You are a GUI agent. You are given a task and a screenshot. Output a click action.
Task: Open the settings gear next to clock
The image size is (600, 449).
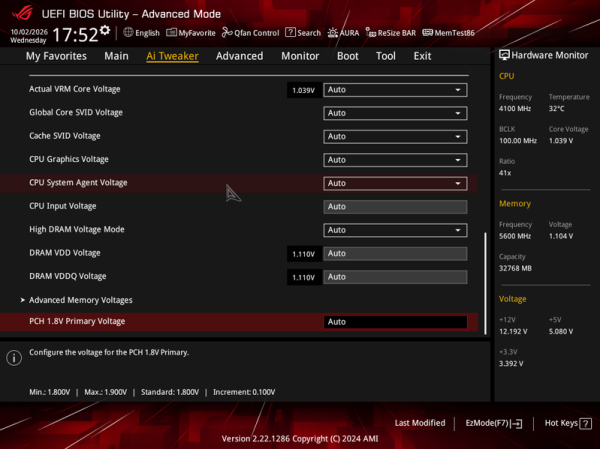105,30
